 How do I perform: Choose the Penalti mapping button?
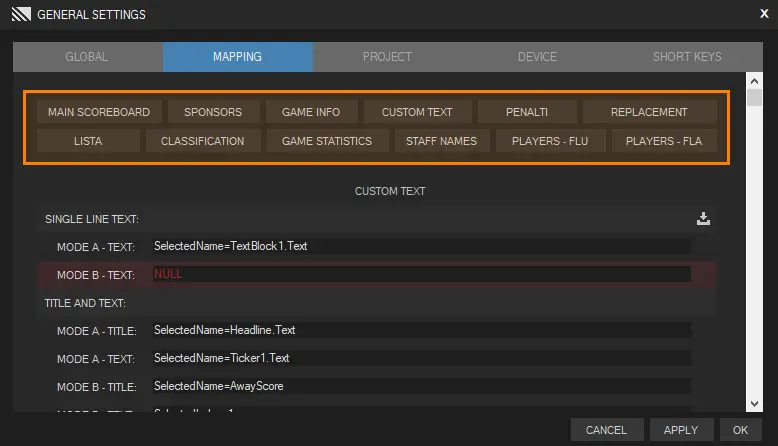(527, 112)
